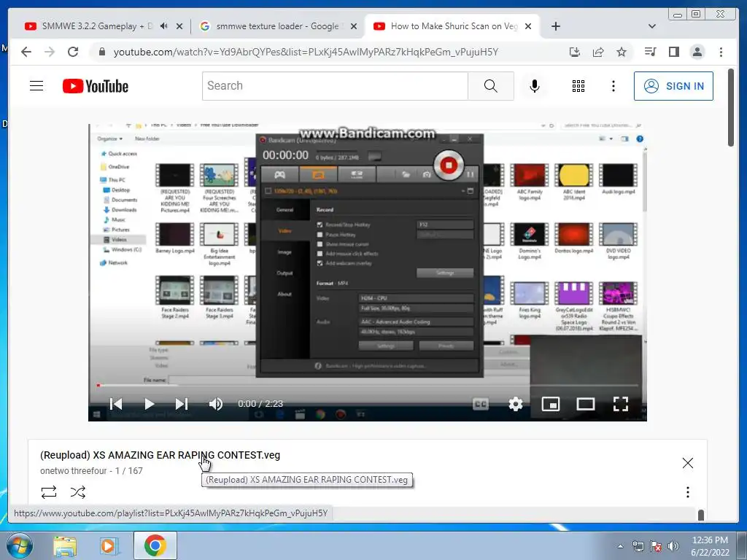Go back to the previous page

[x=26, y=52]
